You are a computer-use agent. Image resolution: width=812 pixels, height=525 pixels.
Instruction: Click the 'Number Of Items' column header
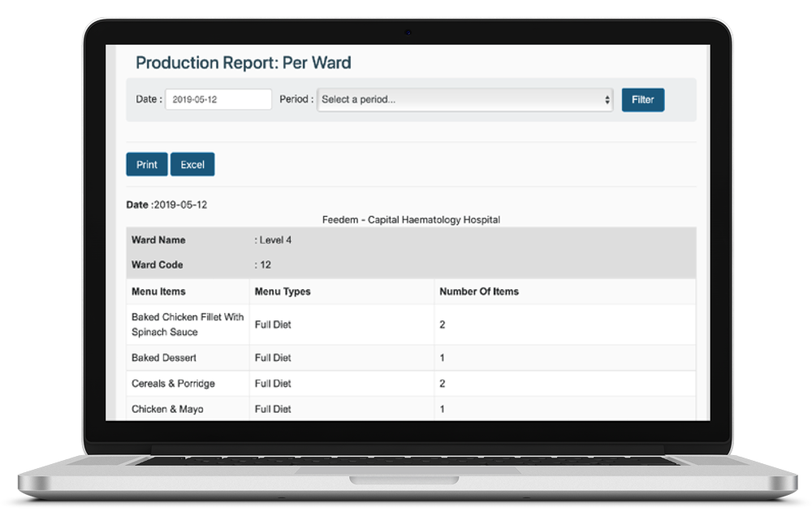[479, 291]
